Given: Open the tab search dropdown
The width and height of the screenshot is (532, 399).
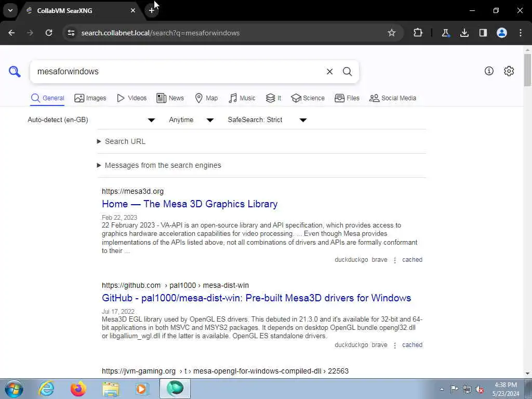Looking at the screenshot, I should pyautogui.click(x=10, y=10).
